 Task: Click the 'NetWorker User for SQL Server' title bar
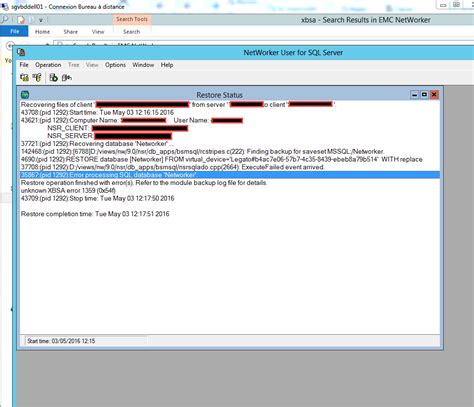[x=293, y=52]
